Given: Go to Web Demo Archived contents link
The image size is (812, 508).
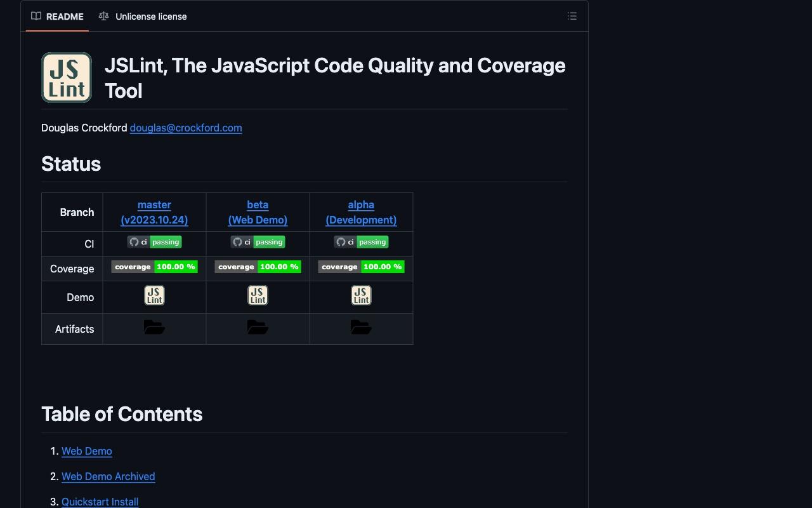Looking at the screenshot, I should click(108, 476).
